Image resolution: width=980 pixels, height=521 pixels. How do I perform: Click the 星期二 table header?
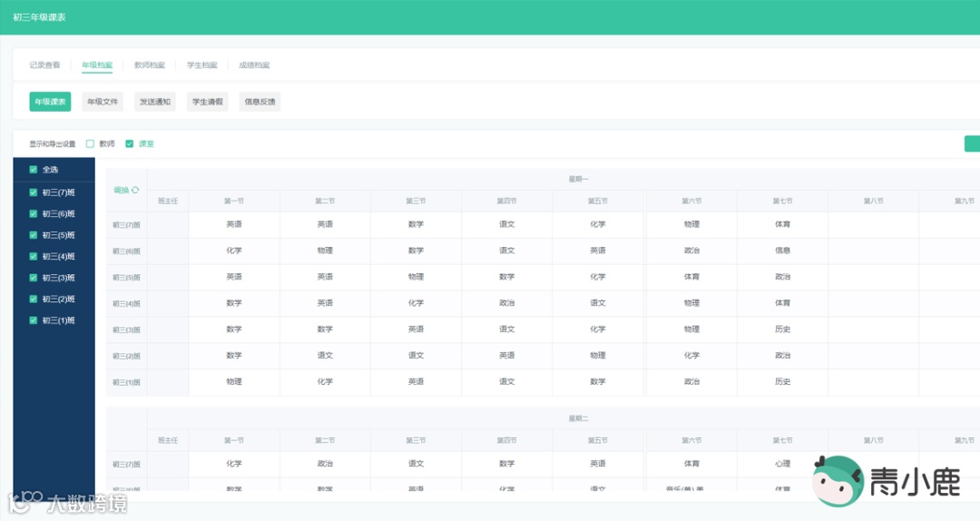[578, 418]
